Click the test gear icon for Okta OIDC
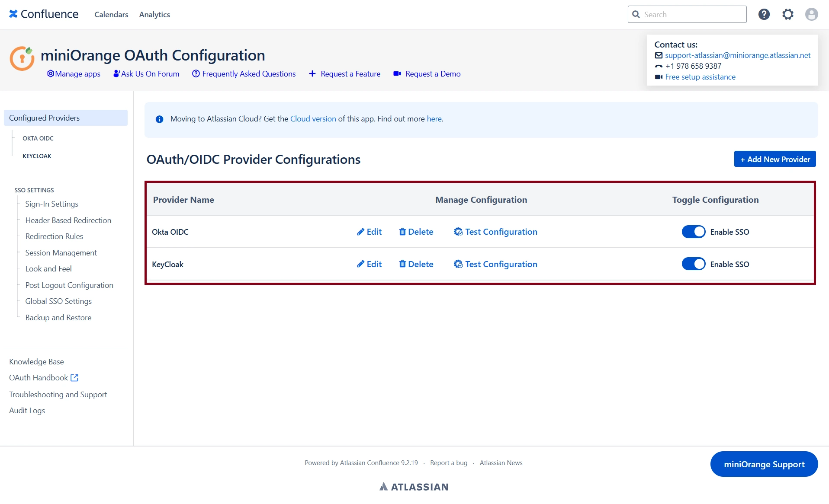This screenshot has height=504, width=829. (458, 232)
